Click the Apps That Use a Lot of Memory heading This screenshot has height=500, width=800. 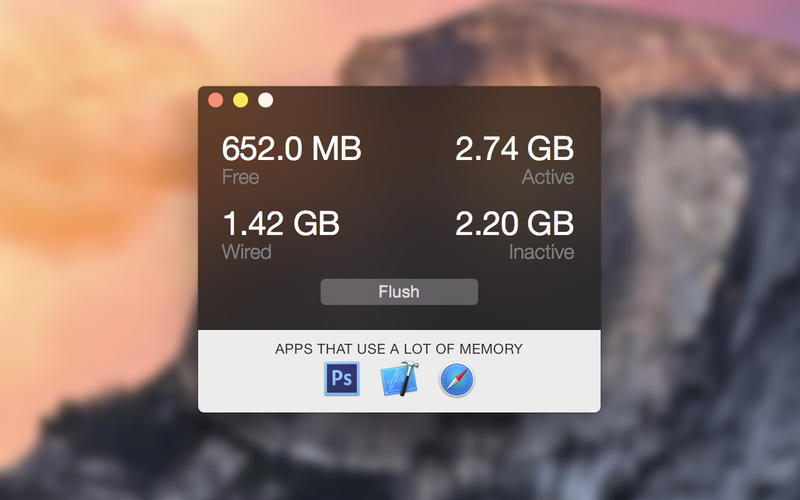point(399,349)
